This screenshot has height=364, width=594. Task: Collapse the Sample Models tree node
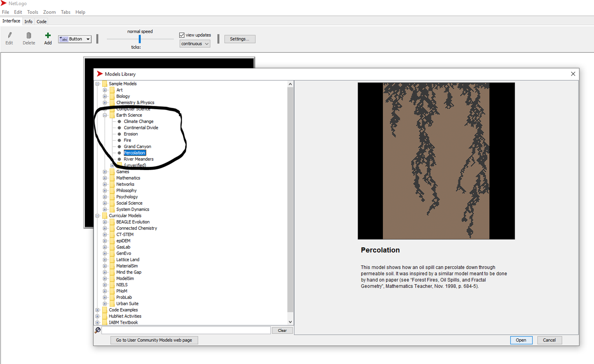98,84
